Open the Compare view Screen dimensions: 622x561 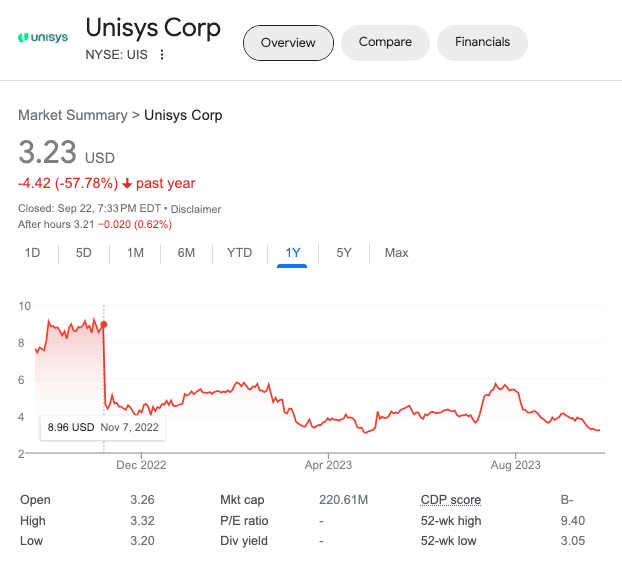385,42
